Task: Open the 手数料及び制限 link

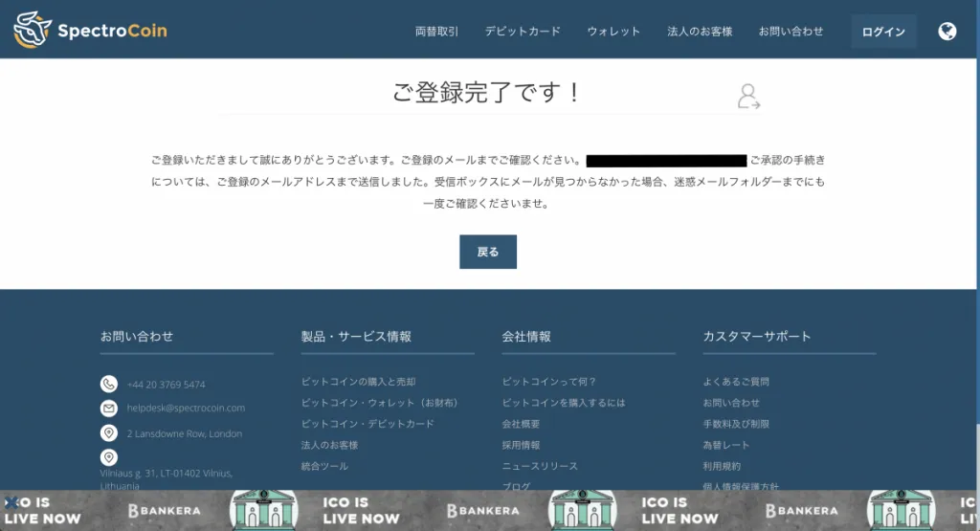Action: 736,424
